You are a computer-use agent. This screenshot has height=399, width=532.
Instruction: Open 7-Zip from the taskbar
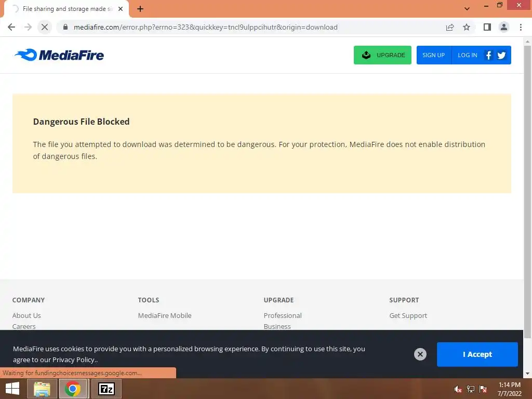[x=106, y=389]
